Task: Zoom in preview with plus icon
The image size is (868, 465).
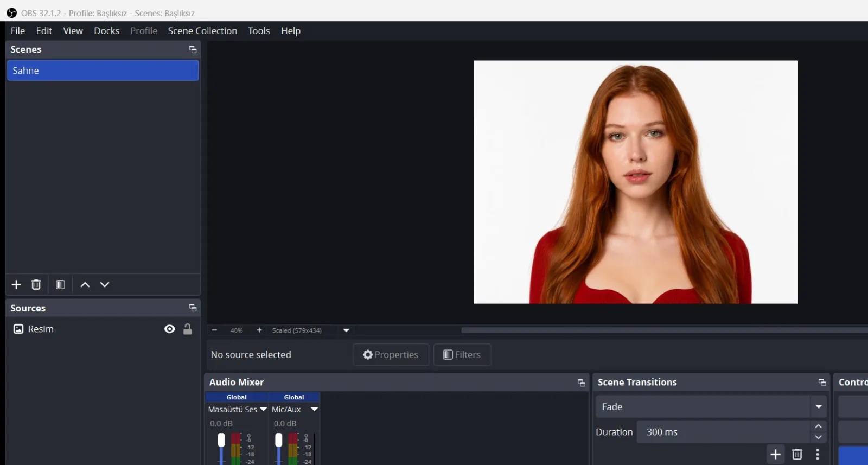Action: [x=259, y=330]
